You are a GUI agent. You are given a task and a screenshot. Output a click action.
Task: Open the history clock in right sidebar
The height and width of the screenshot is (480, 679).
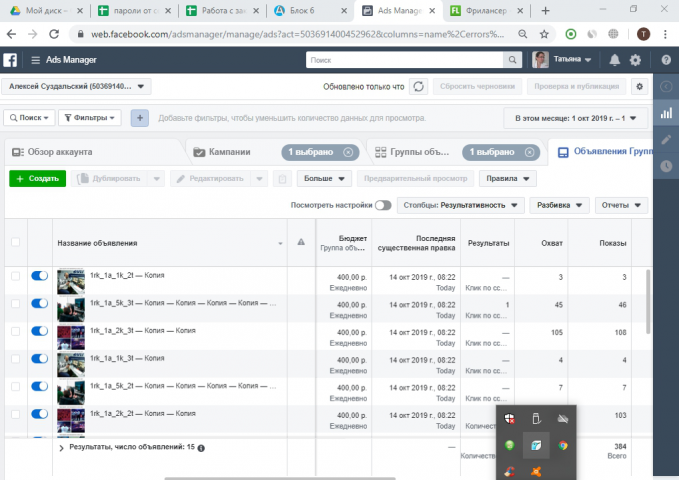point(666,165)
